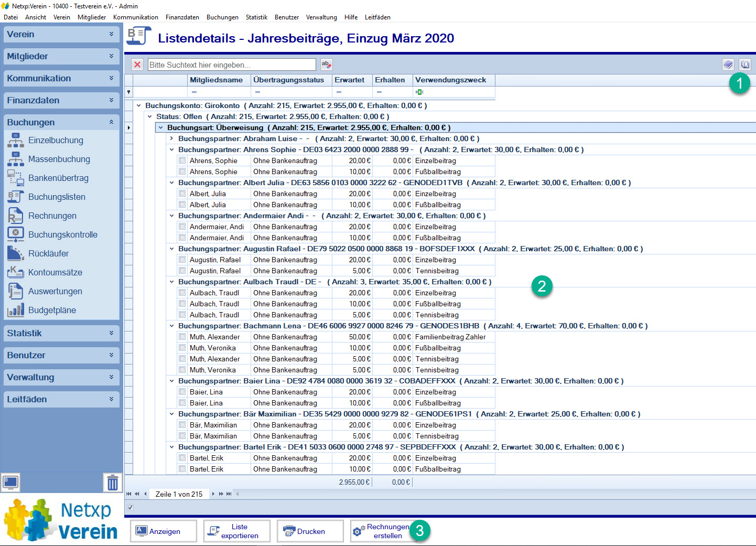Open Buchungskontrolle in the sidebar

pos(62,235)
